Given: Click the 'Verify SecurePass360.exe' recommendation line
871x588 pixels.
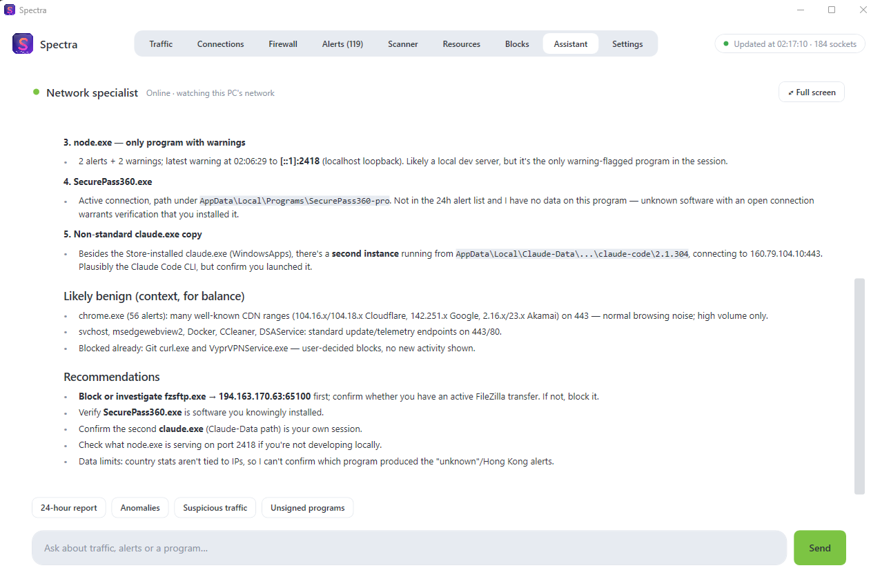Looking at the screenshot, I should (x=201, y=412).
